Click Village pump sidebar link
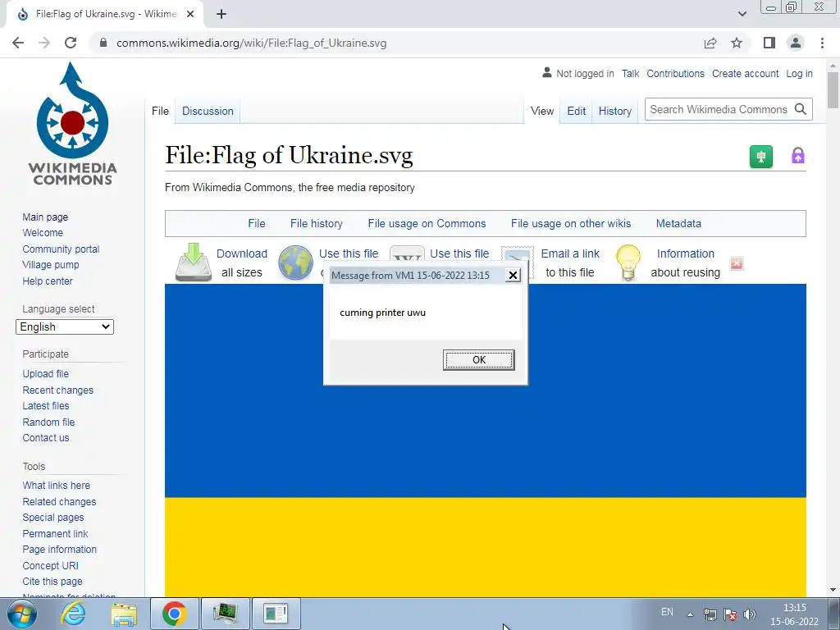The image size is (840, 630). (x=51, y=265)
